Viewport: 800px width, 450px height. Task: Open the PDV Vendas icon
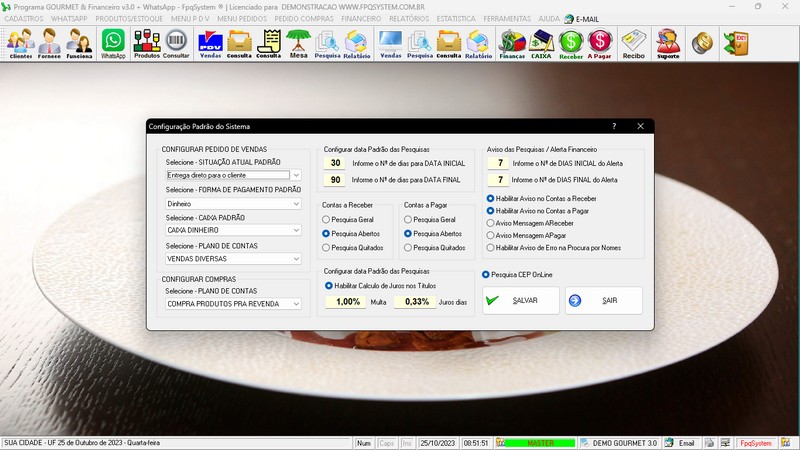[x=210, y=43]
